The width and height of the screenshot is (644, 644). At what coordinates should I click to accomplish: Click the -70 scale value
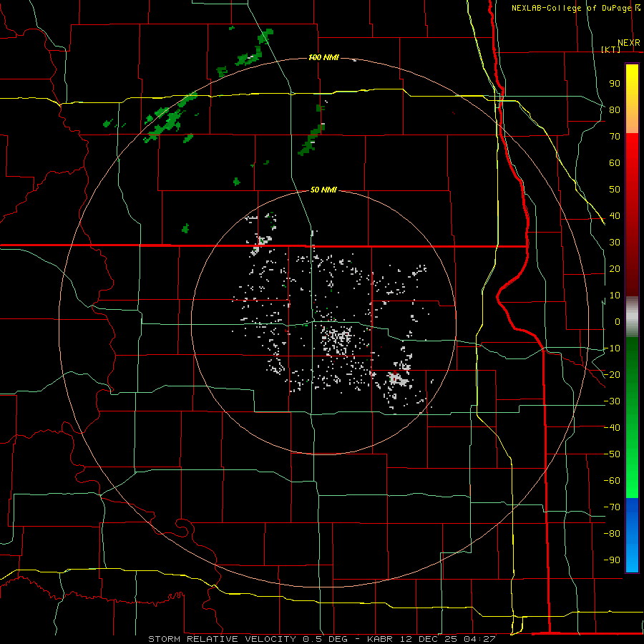612,507
